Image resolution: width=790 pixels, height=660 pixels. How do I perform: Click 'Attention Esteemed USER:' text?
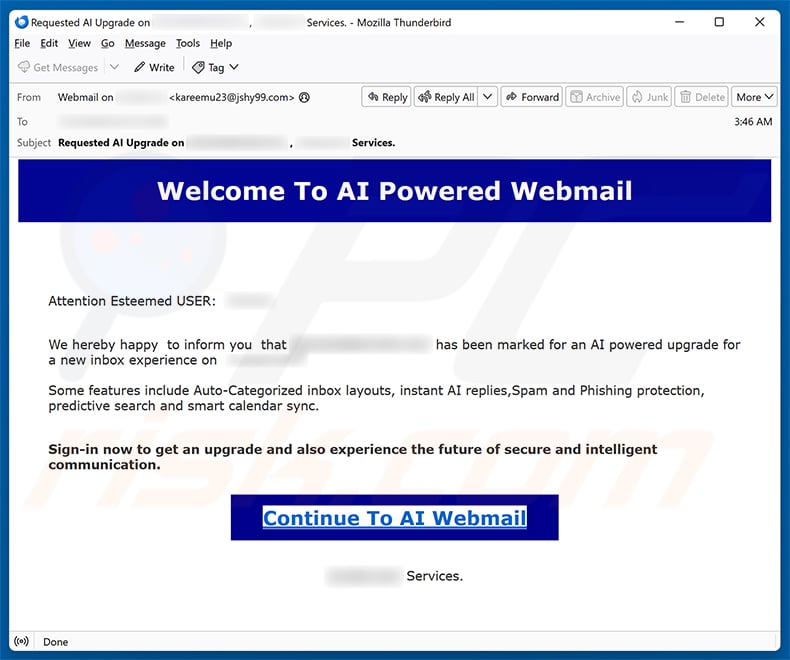point(132,301)
